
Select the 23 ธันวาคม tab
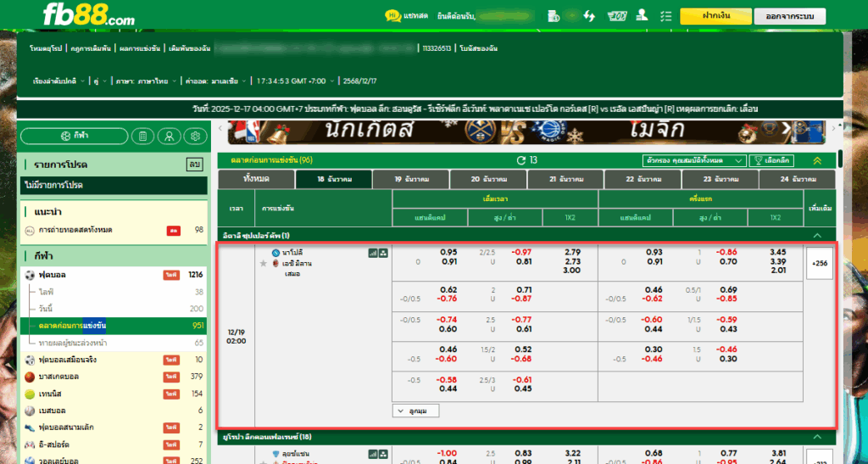coord(719,179)
